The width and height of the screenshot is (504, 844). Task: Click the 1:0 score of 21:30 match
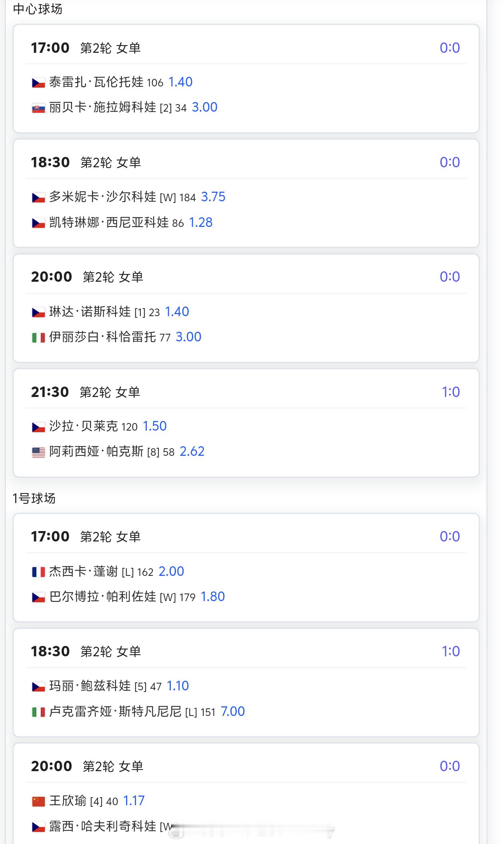[450, 392]
